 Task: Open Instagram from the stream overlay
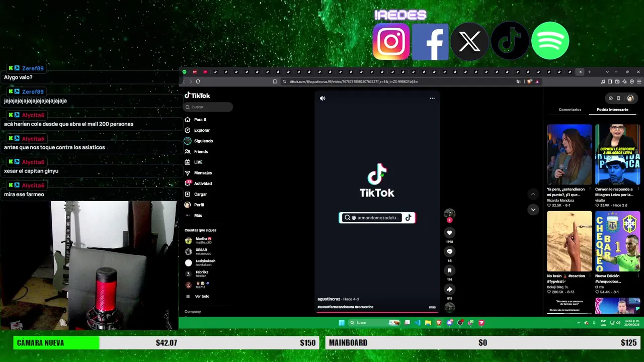coord(391,42)
